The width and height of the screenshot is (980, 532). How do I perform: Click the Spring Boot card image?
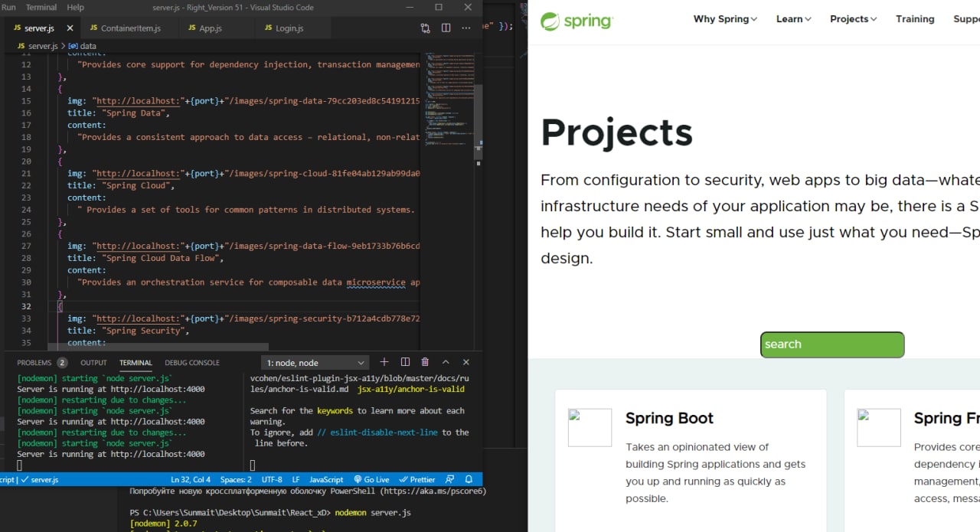(x=590, y=427)
